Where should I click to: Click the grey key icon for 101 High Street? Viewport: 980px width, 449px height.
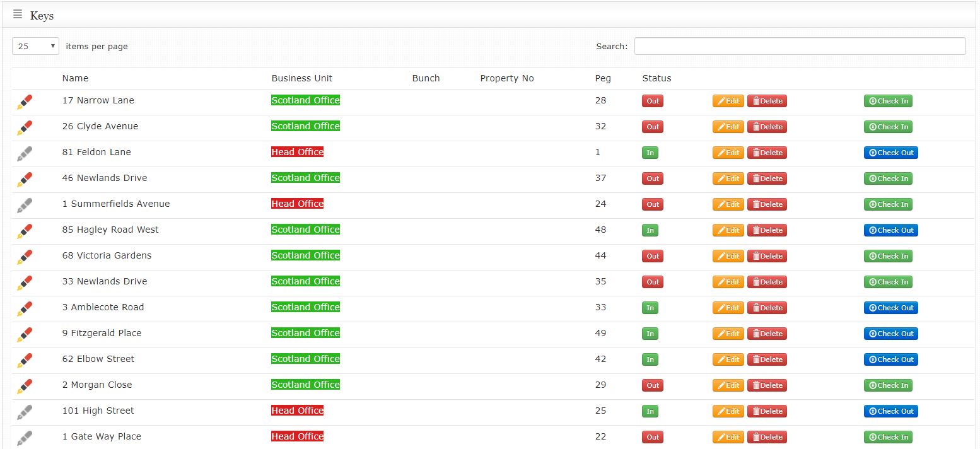point(25,412)
